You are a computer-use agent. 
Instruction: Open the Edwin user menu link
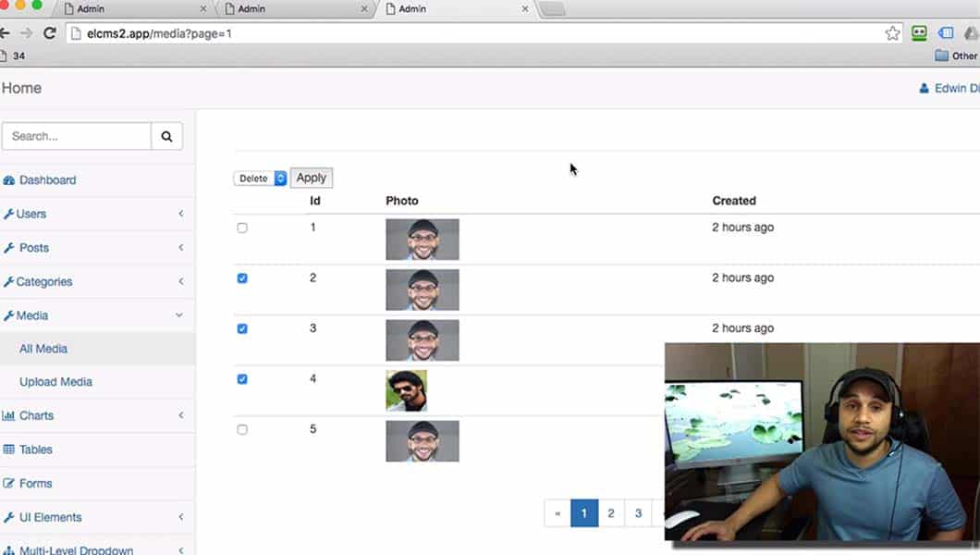(x=949, y=88)
